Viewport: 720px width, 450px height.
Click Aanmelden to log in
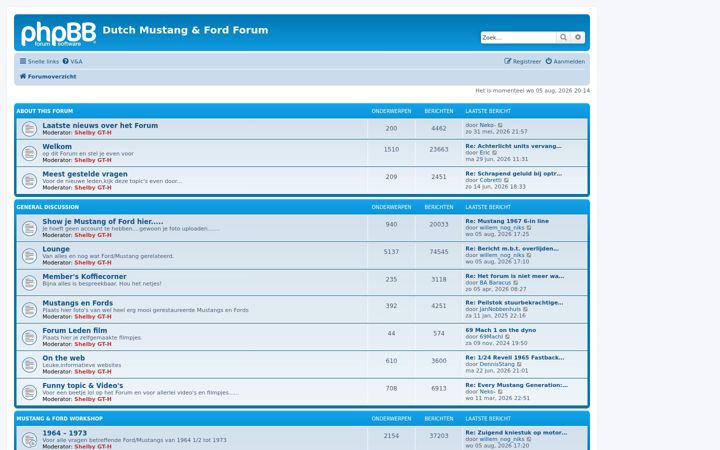pos(565,61)
